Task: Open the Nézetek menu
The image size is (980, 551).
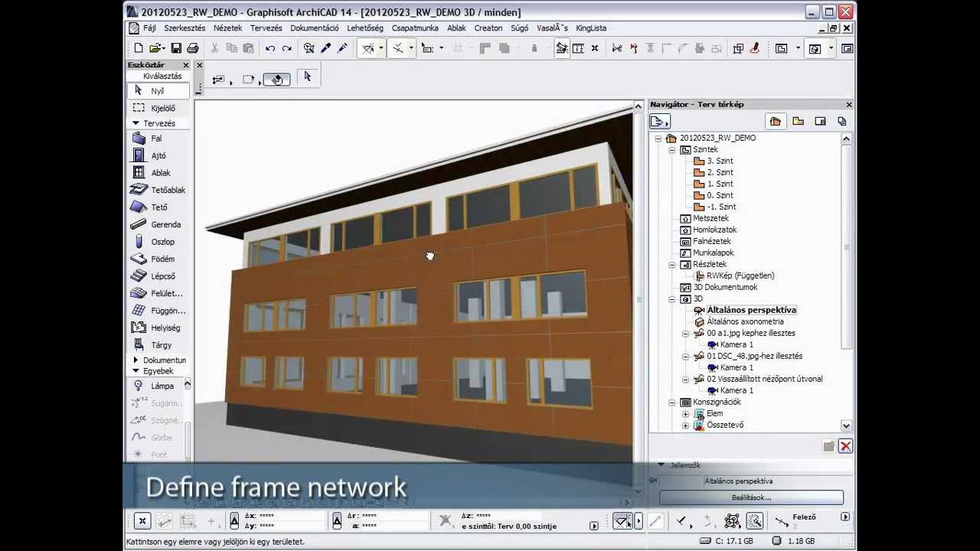Action: (227, 28)
